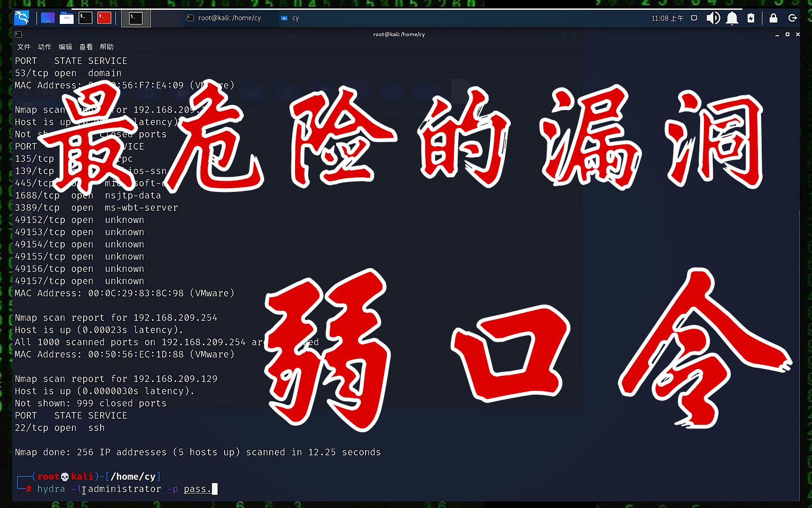Lock the screen with padlock icon
This screenshot has height=508, width=812.
point(773,18)
